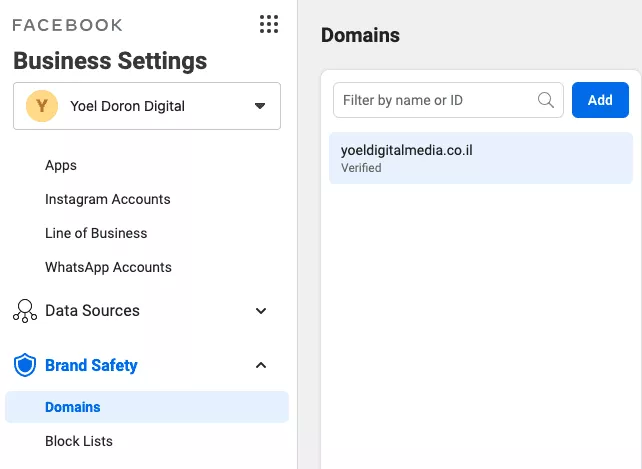
Task: Open the nine-dot apps grid menu
Action: (x=269, y=24)
